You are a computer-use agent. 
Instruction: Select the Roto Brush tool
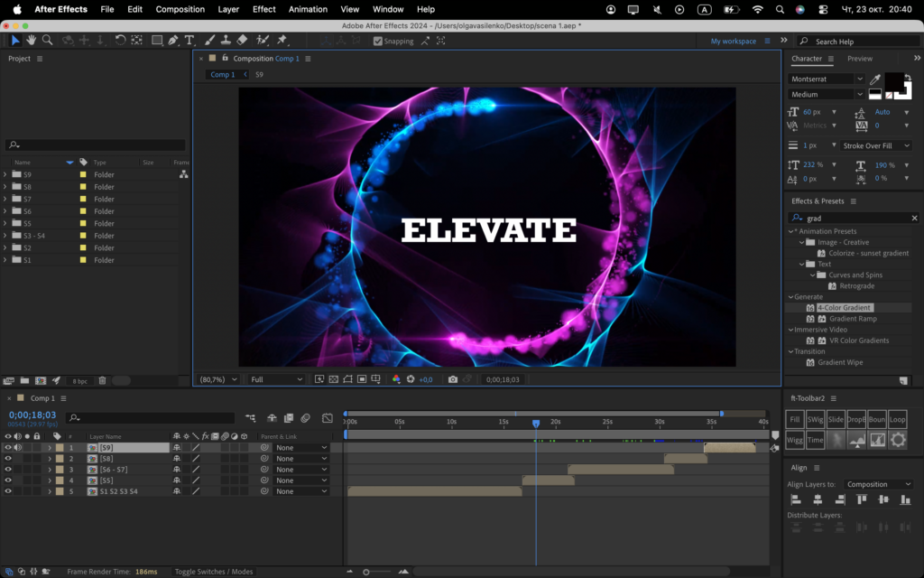[x=263, y=40]
